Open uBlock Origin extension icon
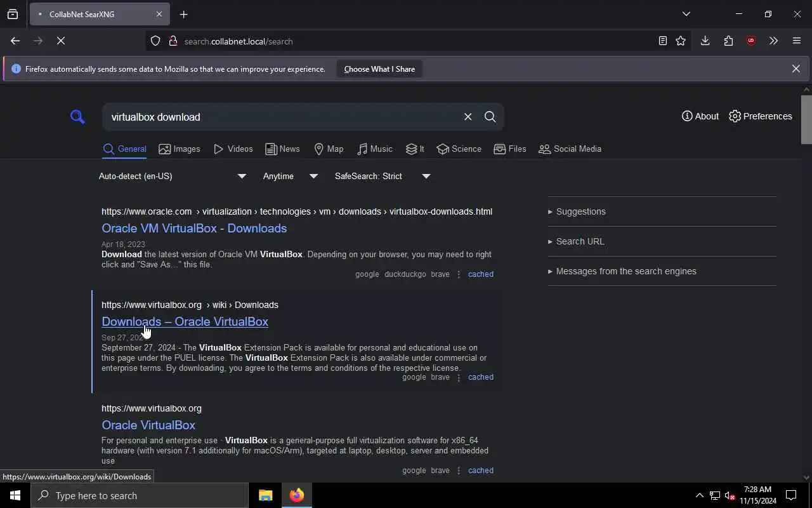The width and height of the screenshot is (812, 508). 751,41
